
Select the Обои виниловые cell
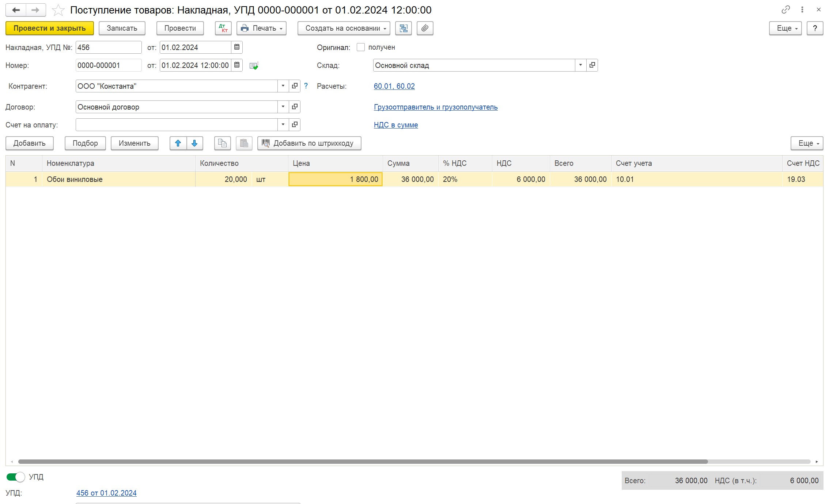tap(119, 179)
